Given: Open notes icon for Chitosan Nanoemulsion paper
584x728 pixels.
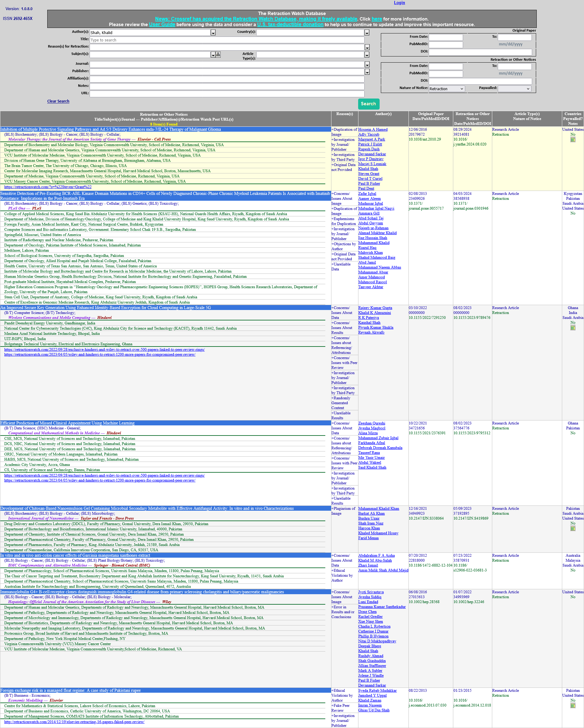Looking at the screenshot, I should [x=573, y=529].
